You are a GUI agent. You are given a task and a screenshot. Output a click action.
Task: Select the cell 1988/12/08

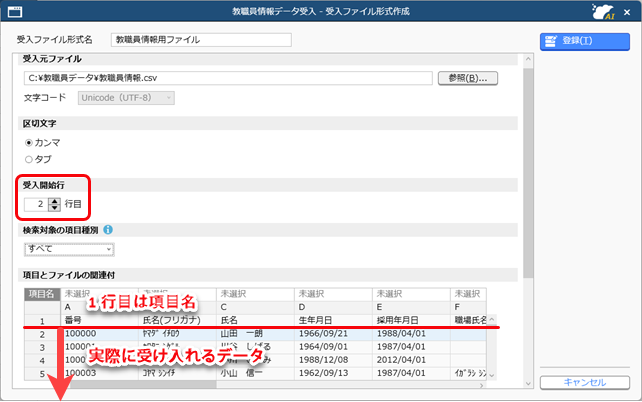333,360
